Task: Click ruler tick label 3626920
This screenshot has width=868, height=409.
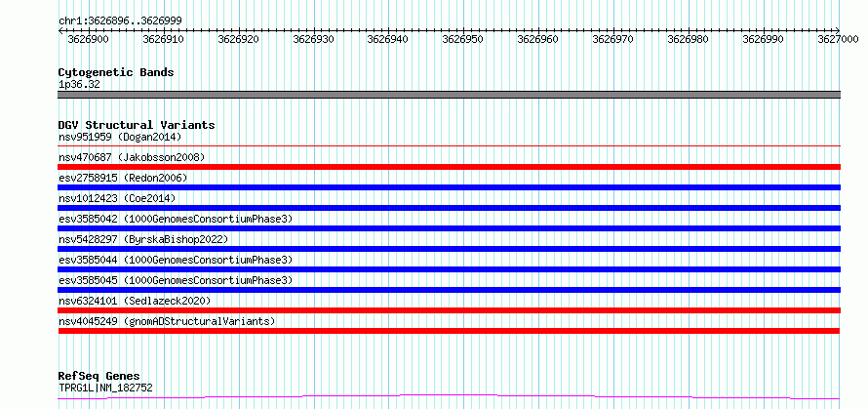Action: point(239,39)
